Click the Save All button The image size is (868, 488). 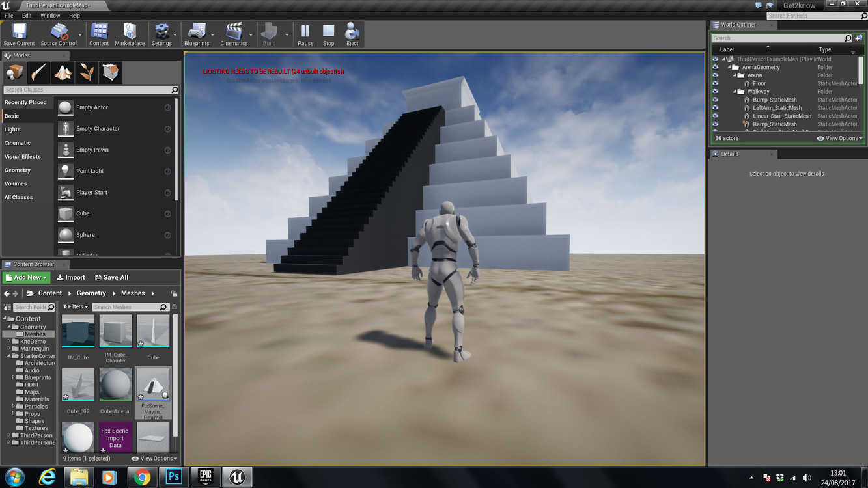pos(111,277)
